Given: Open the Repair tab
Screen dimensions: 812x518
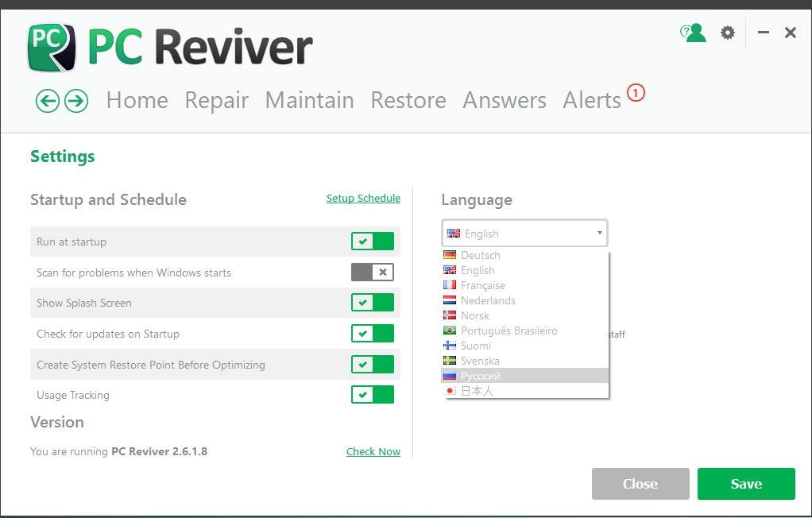Looking at the screenshot, I should 216,100.
